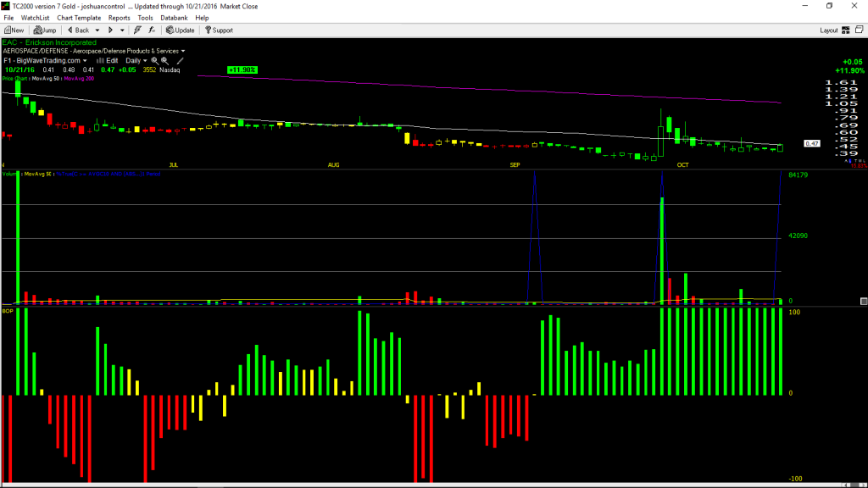Click the MovAvg 50 legend label

point(46,79)
